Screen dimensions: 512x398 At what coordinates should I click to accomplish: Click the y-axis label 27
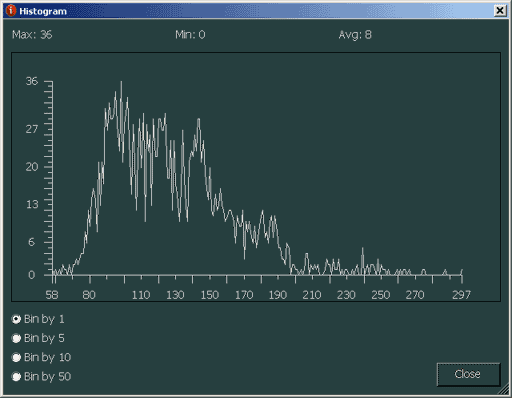click(x=32, y=129)
